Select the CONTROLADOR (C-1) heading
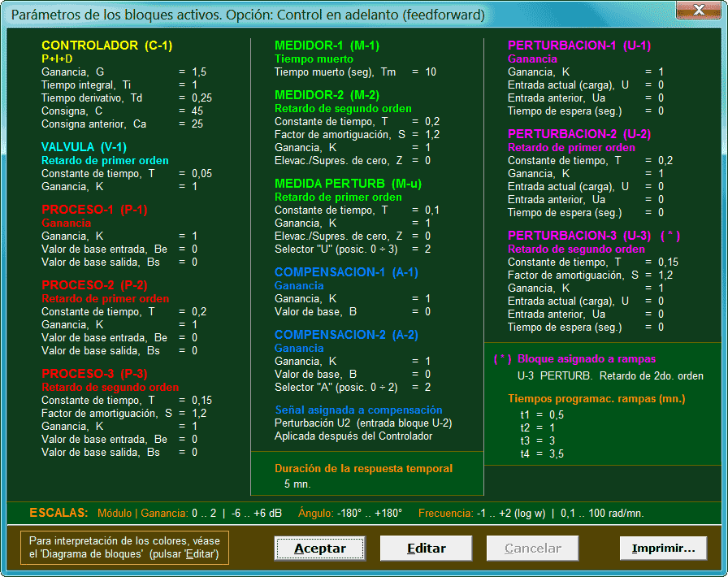The image size is (728, 577). 106,46
